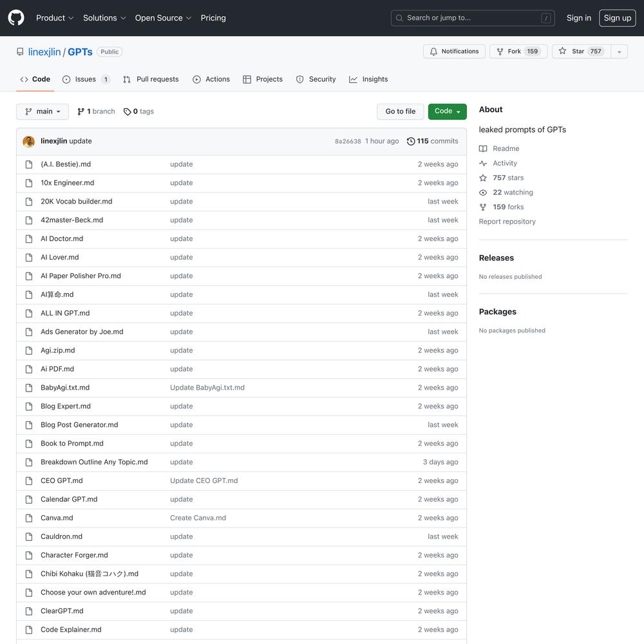Switch to the Pull requests tab
This screenshot has width=644, height=644.
tap(151, 79)
